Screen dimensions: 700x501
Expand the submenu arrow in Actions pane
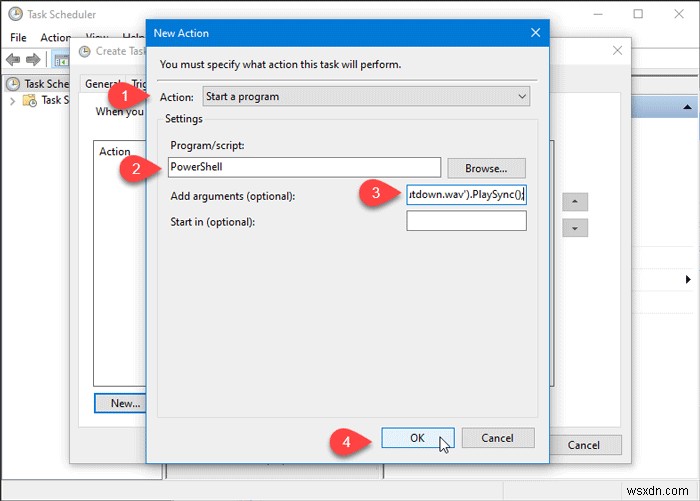tap(688, 279)
